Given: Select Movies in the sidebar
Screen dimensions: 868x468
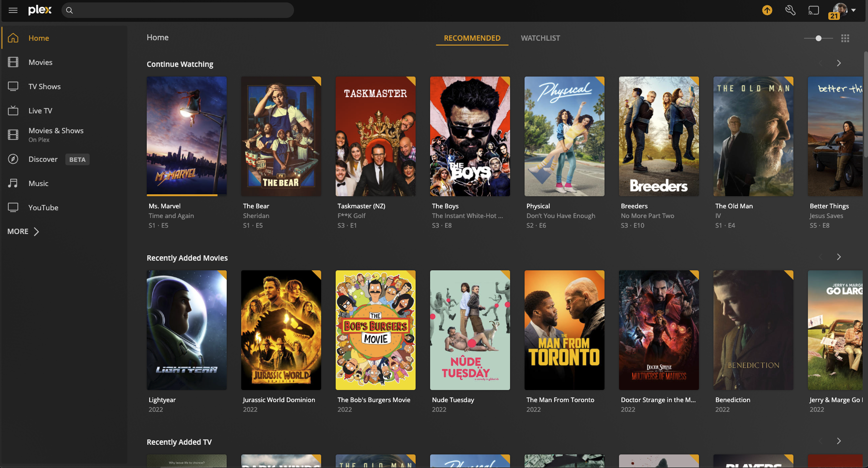Looking at the screenshot, I should coord(40,62).
